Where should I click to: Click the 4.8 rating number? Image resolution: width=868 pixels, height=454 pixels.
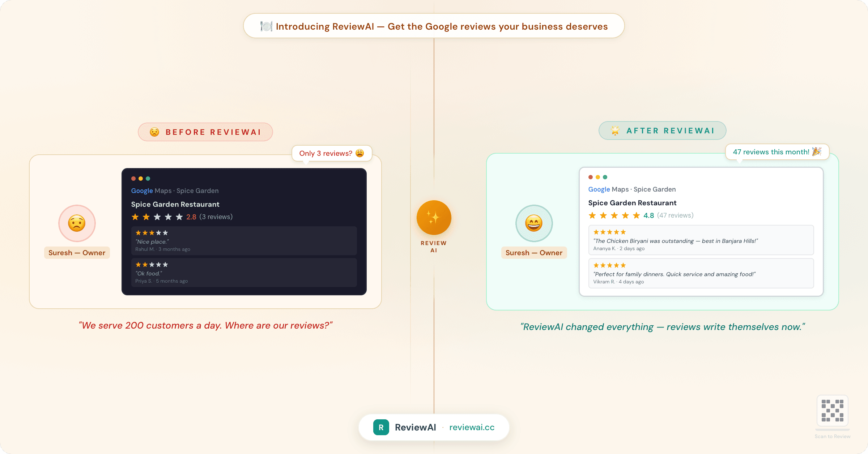pyautogui.click(x=649, y=215)
